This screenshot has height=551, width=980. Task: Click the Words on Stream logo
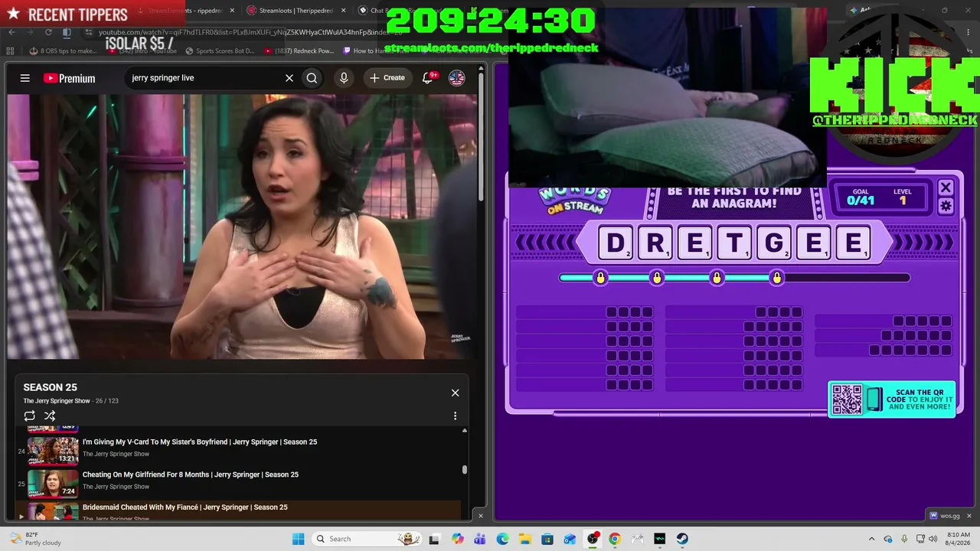[574, 201]
